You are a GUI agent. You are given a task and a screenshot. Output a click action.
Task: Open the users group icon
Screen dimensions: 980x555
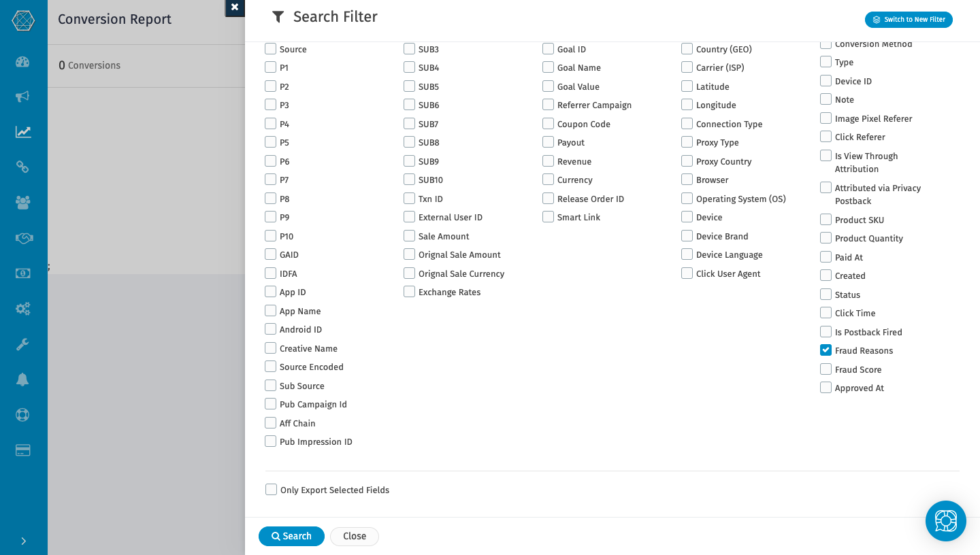(x=22, y=202)
